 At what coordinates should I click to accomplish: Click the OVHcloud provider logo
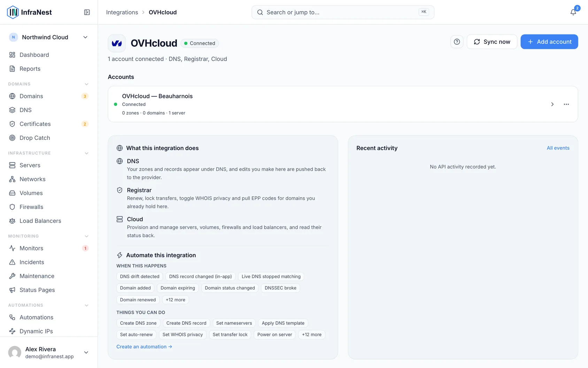(x=117, y=43)
